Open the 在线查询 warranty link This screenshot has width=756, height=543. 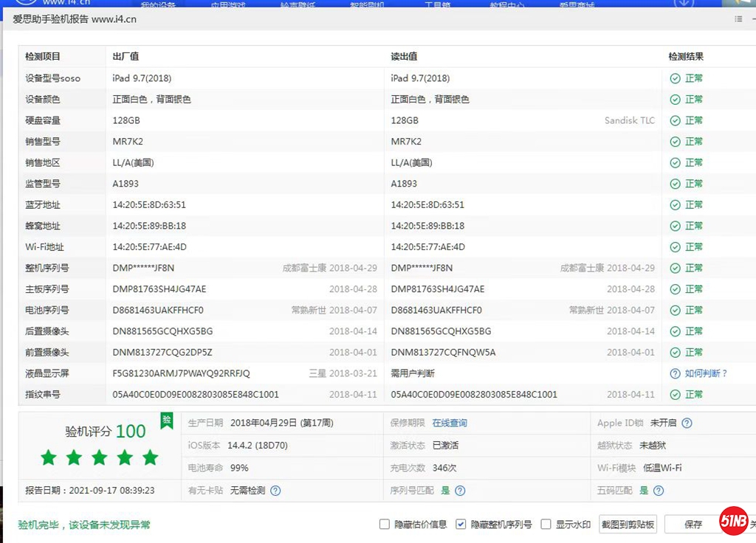[x=450, y=423]
